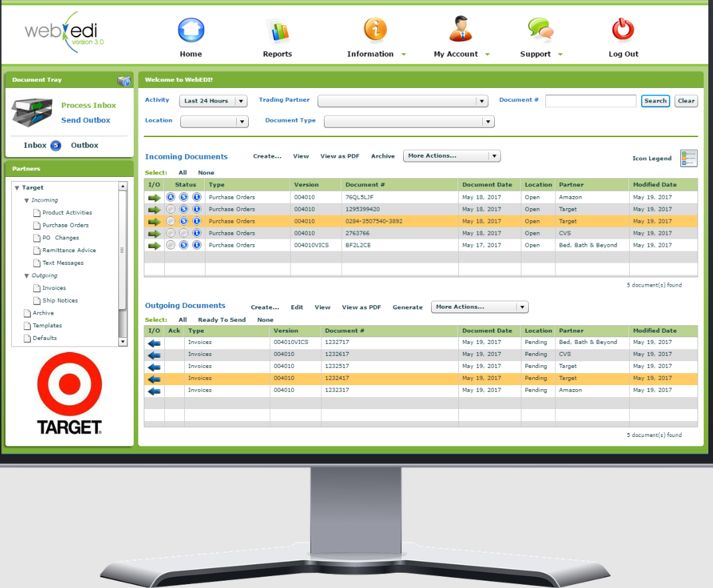Select Remittance Advice in partner tree
The image size is (713, 588).
pos(69,251)
